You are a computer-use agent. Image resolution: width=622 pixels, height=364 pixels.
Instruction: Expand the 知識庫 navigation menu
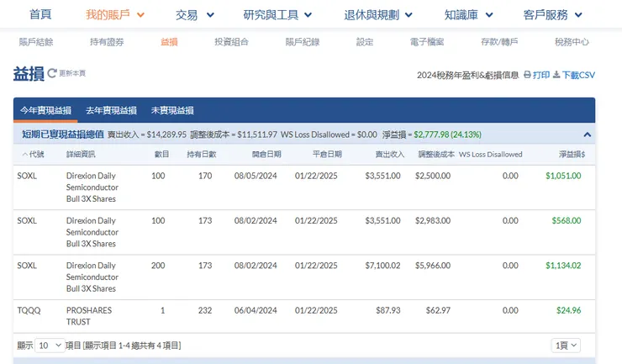coord(469,15)
